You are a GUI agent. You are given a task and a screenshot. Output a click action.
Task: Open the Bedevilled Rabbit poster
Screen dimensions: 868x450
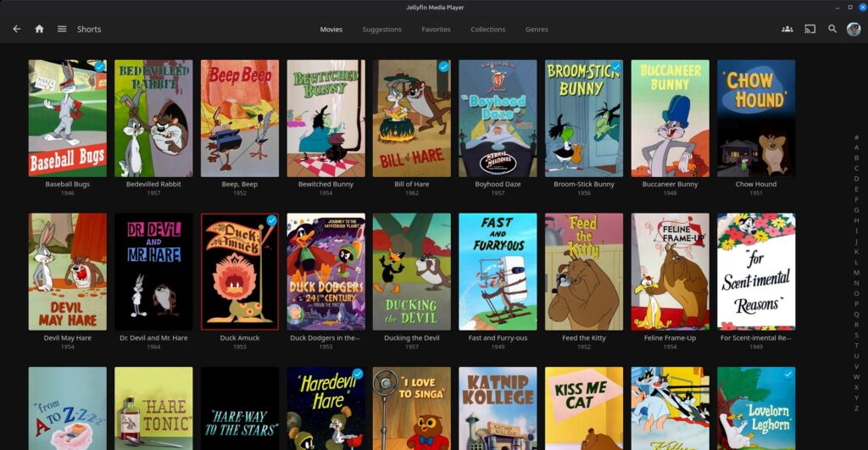pyautogui.click(x=153, y=119)
